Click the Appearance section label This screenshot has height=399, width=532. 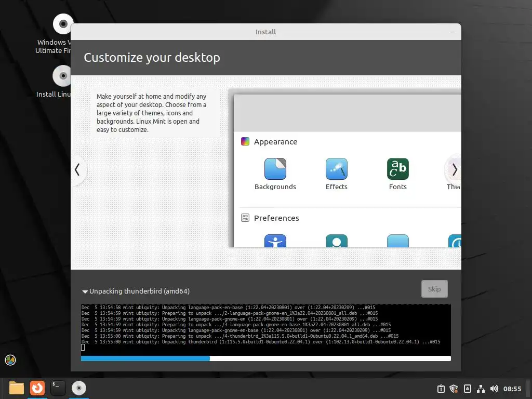point(275,142)
